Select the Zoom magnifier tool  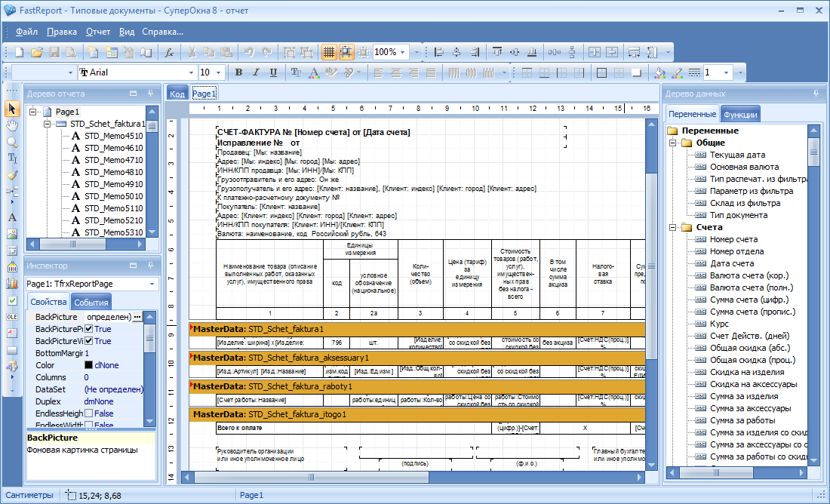point(12,143)
